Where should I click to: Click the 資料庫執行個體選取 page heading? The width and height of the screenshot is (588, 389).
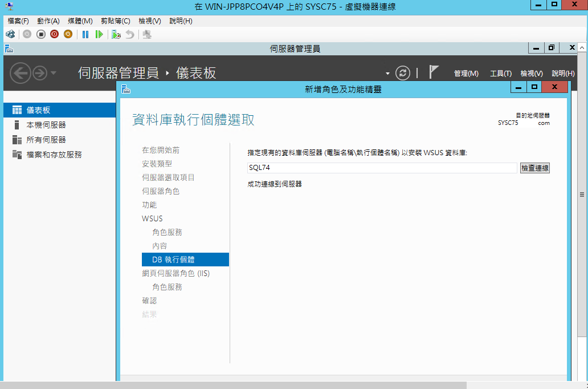coord(194,120)
